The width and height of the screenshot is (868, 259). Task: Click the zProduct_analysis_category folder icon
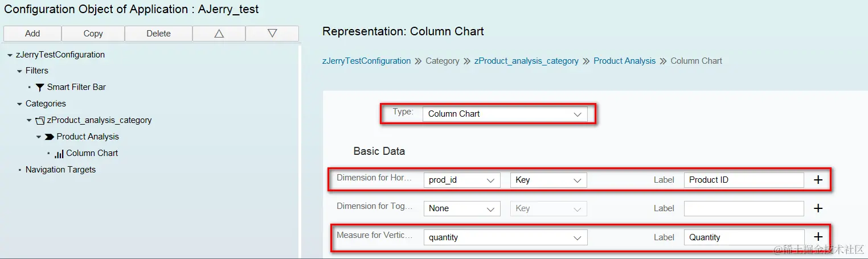(x=40, y=121)
